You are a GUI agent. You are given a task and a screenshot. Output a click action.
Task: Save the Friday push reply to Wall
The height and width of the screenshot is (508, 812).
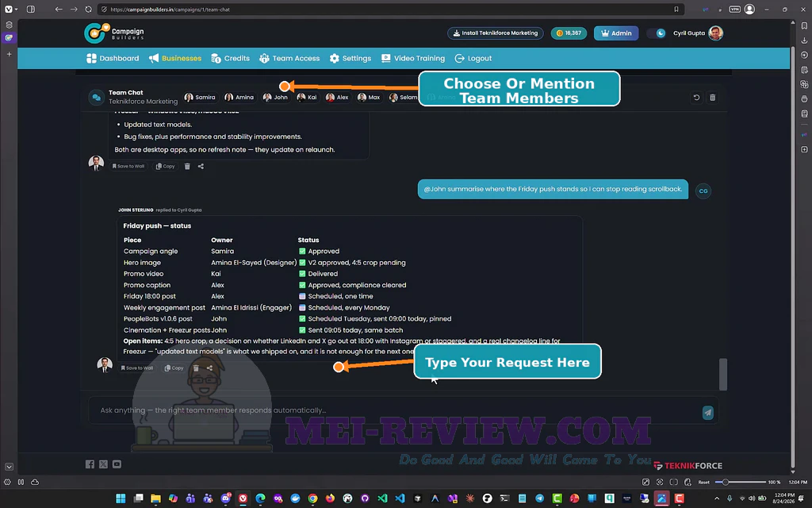coord(136,368)
